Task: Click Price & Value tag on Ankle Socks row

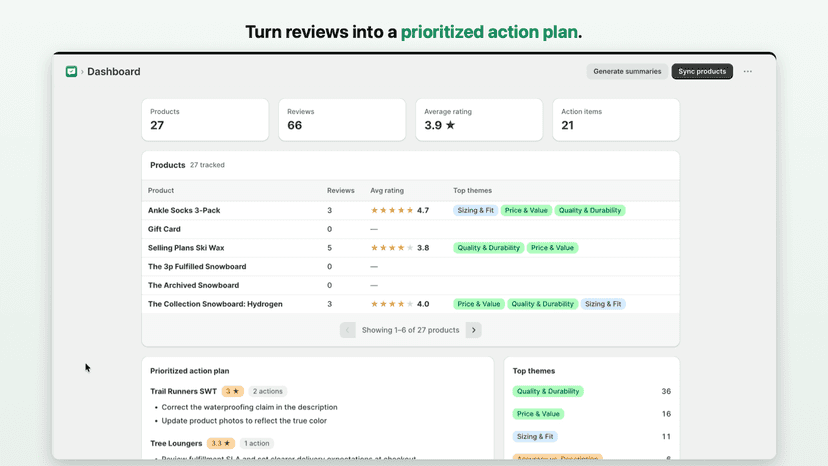Action: pos(526,210)
